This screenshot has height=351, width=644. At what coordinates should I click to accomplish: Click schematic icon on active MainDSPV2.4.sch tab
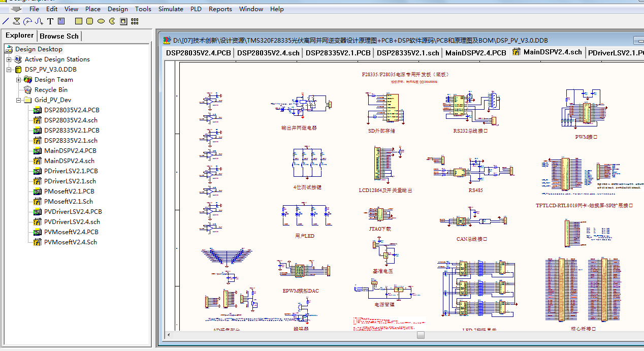point(517,52)
